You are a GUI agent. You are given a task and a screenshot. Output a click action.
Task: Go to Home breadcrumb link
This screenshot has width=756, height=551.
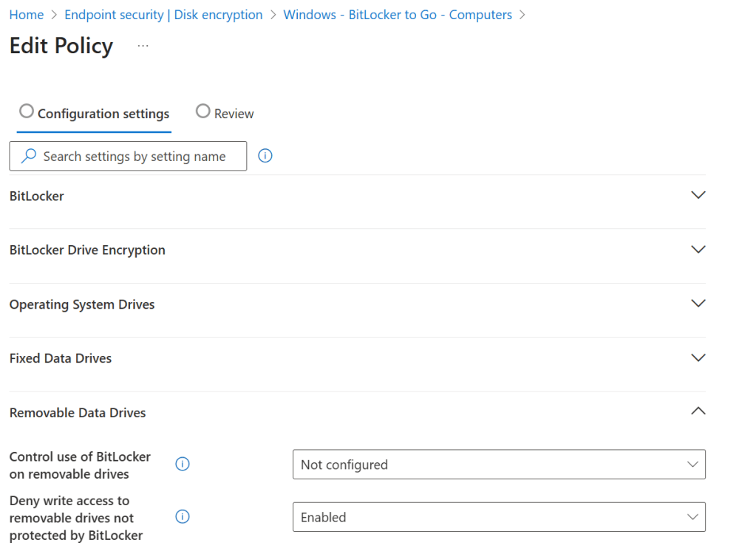click(26, 15)
